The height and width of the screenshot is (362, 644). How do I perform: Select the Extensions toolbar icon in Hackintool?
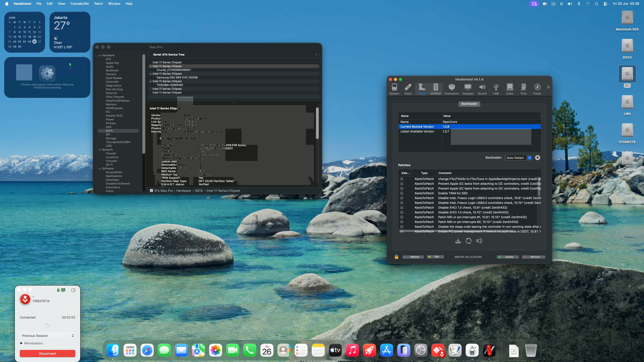point(452,89)
